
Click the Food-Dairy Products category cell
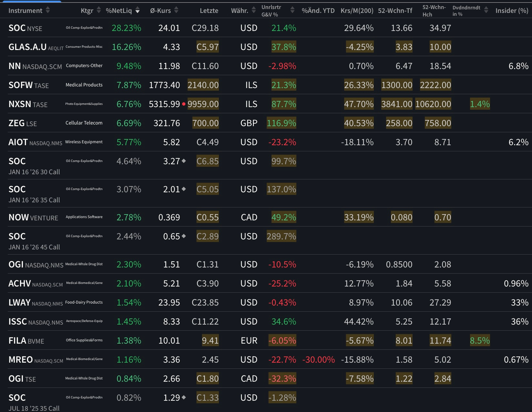pyautogui.click(x=84, y=302)
